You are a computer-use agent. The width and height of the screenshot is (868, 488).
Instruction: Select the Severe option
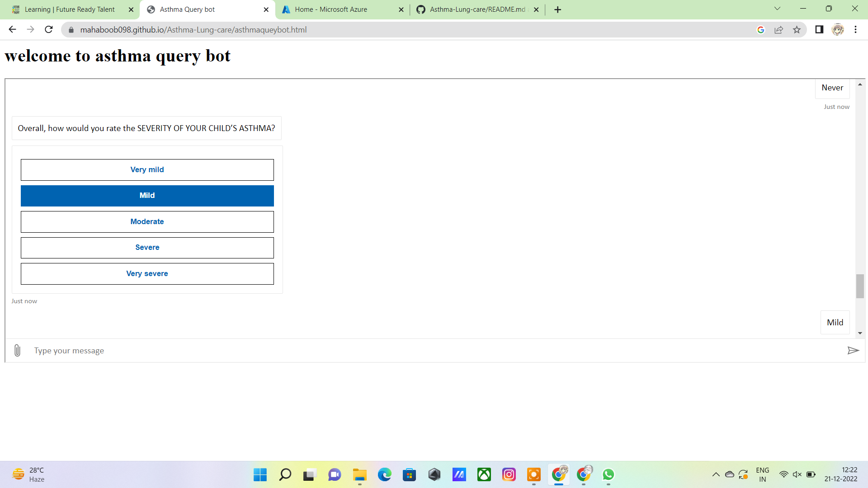[147, 248]
